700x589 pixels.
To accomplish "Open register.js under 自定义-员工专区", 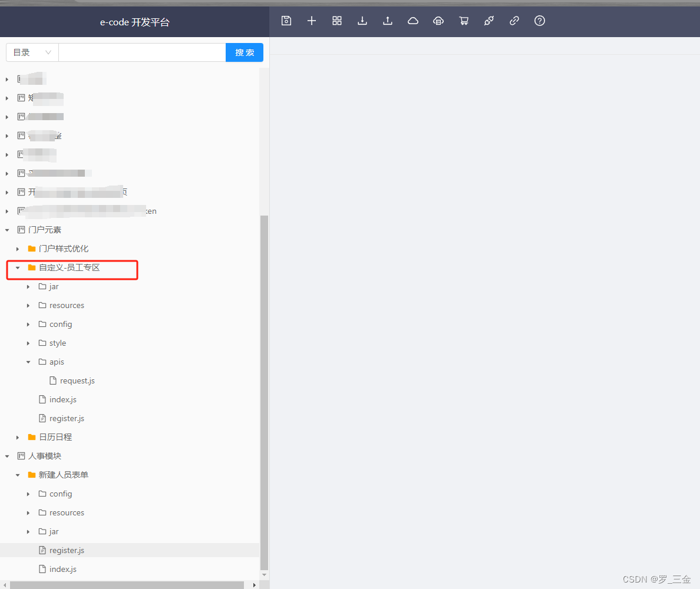I will [x=67, y=419].
